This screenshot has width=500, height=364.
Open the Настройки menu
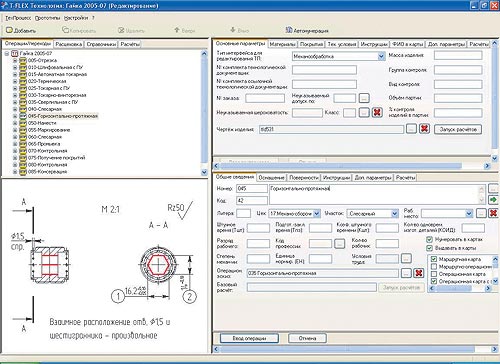(76, 18)
